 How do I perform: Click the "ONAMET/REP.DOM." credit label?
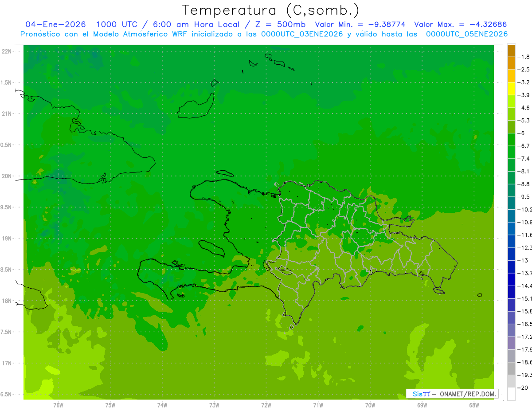(x=469, y=394)
